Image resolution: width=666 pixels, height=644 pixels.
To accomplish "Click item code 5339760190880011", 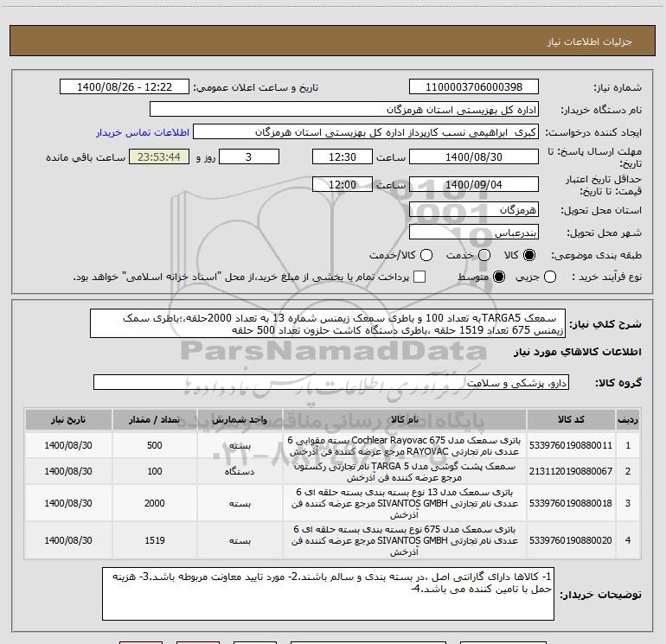I will [571, 445].
